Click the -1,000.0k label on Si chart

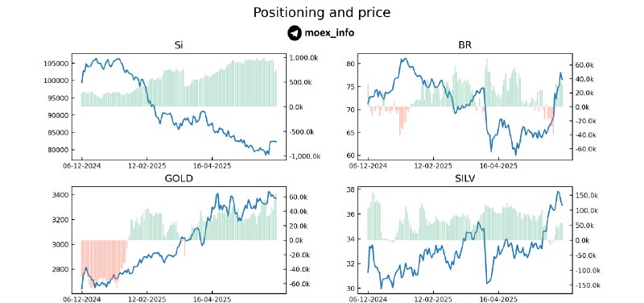(303, 156)
